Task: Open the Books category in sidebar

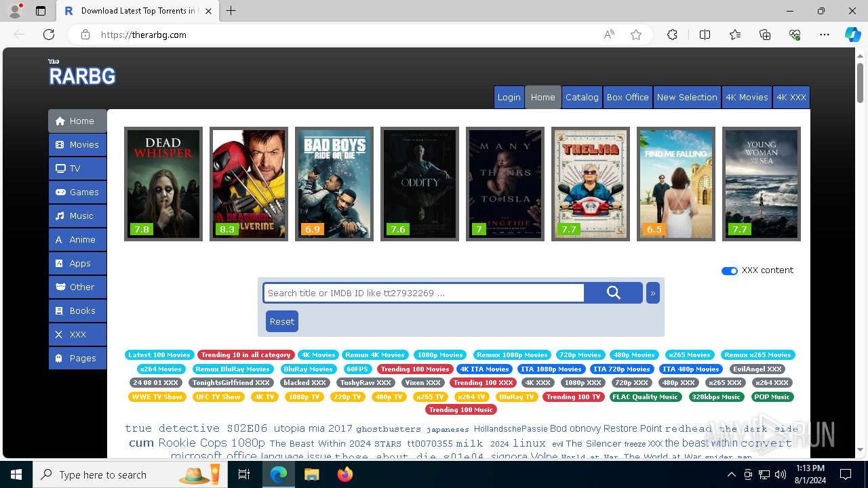Action: (x=77, y=310)
